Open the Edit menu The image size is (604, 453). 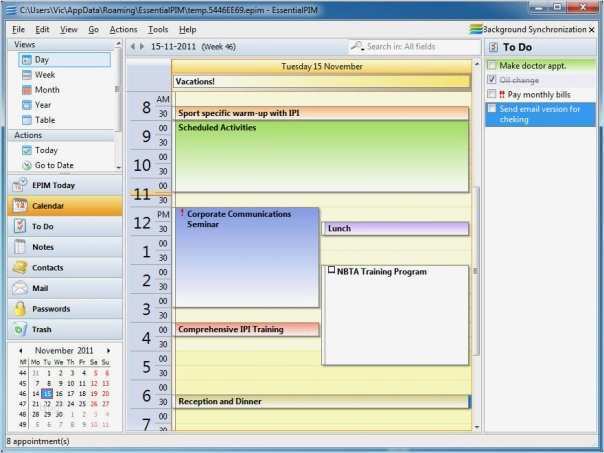pos(42,30)
